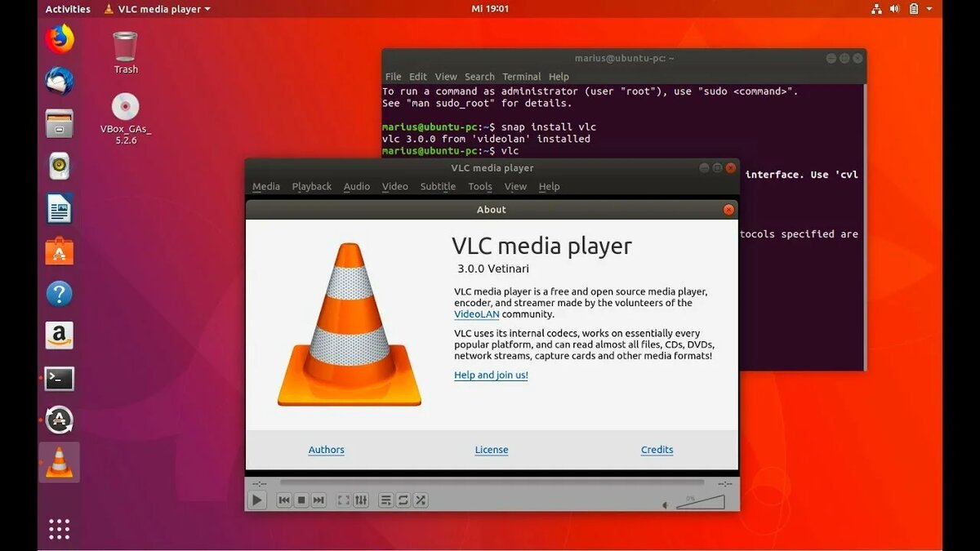Toggle loop mode in VLC
Image resolution: width=980 pixels, height=551 pixels.
pyautogui.click(x=403, y=500)
